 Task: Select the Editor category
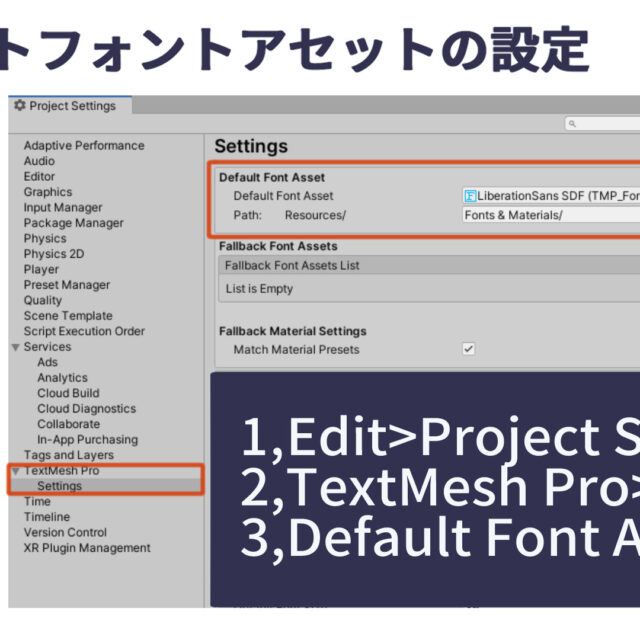pyautogui.click(x=39, y=177)
